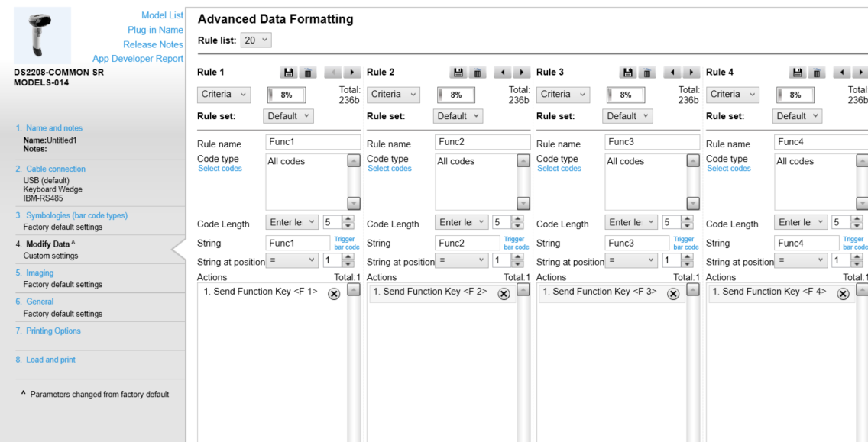Open the Rule list dropdown showing 20
The width and height of the screenshot is (868, 442).
pyautogui.click(x=256, y=39)
